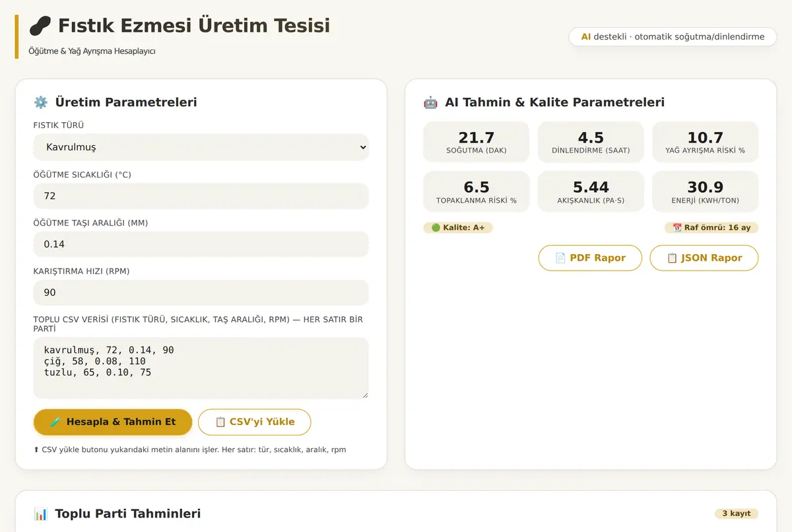Screen dimensions: 792x532
Task: Click the Akışkanlık 5.44 card
Action: pyautogui.click(x=591, y=191)
